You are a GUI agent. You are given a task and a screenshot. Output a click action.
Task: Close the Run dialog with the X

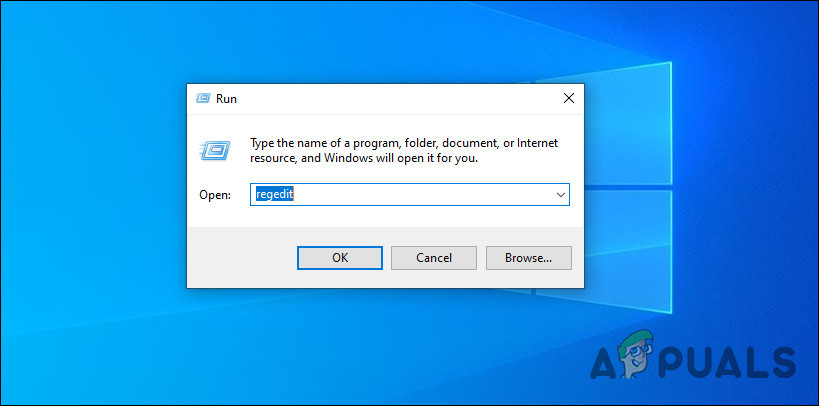(x=568, y=99)
